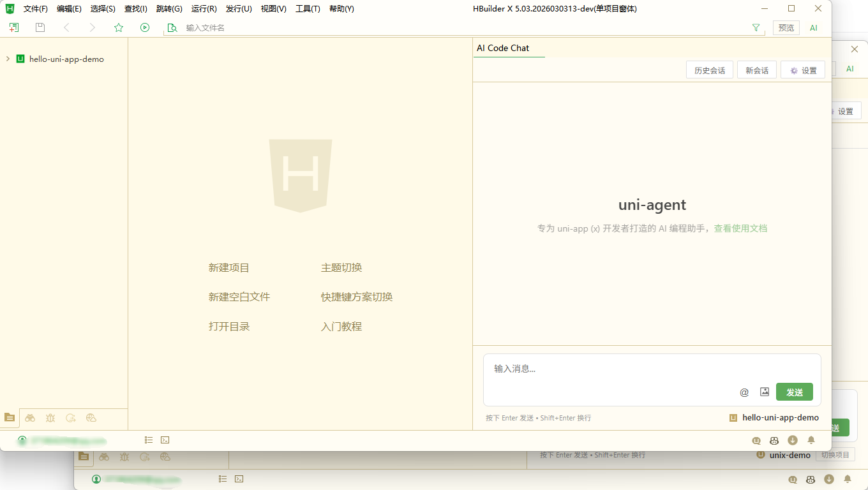Click the 输入消息 chat input field

pyautogui.click(x=606, y=369)
